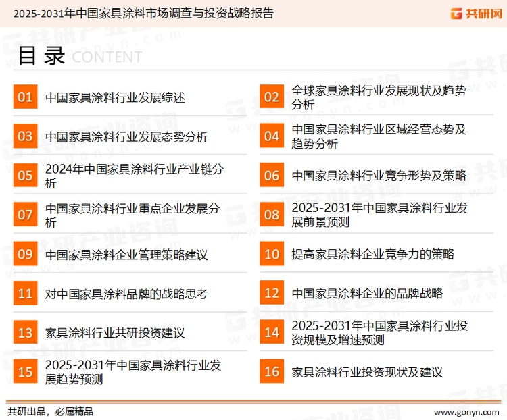Click the orange 02 number box

point(272,97)
